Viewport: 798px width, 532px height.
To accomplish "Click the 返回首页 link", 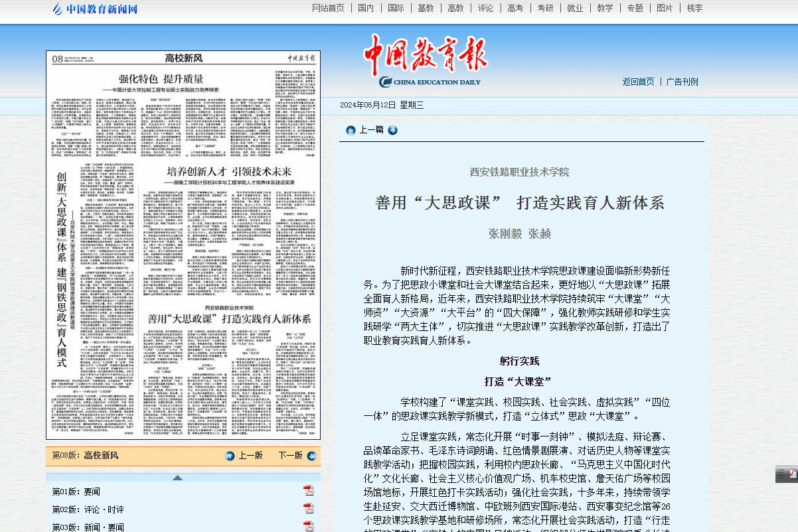I will tap(638, 82).
